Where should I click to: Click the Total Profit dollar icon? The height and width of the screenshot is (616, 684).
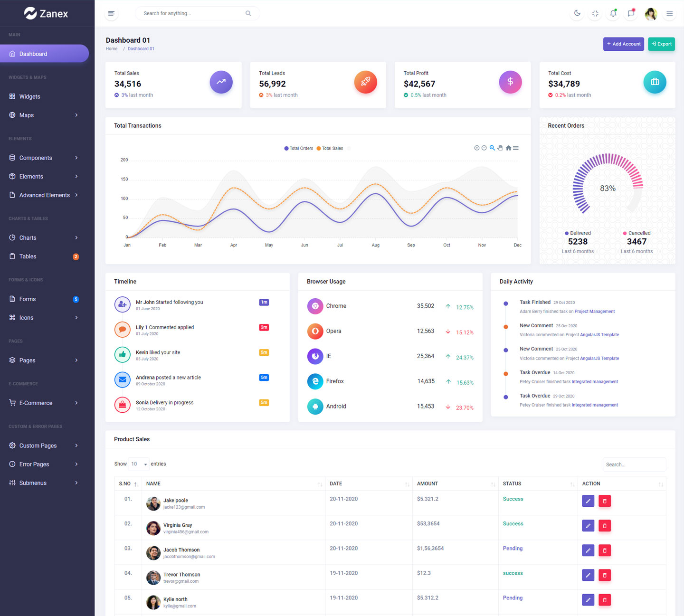pos(510,82)
